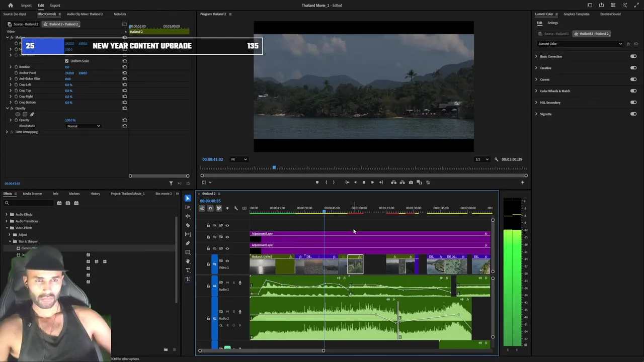The width and height of the screenshot is (644, 362).
Task: Reset the Rotation parameter
Action: pos(124,67)
